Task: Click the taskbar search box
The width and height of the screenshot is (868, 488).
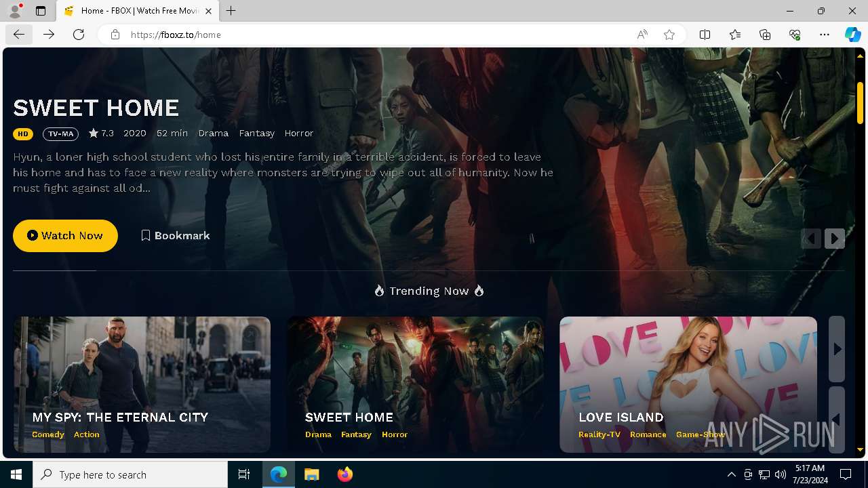Action: [x=130, y=474]
